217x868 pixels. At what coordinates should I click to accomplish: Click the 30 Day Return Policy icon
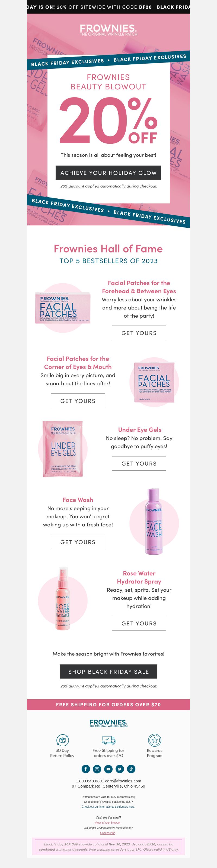pos(62,740)
